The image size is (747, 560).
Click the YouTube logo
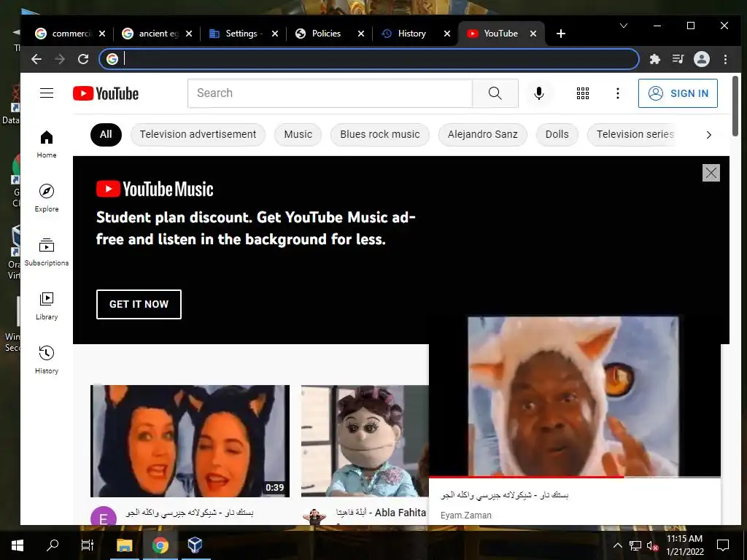click(106, 93)
